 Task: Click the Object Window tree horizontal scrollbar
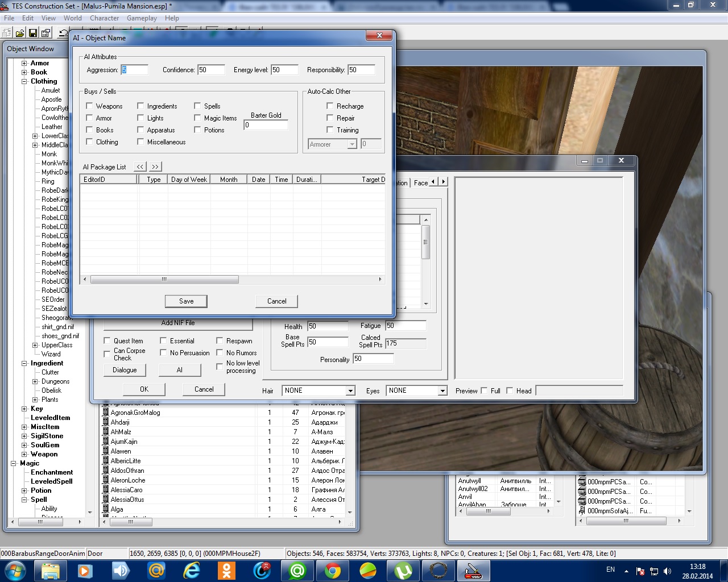(47, 521)
